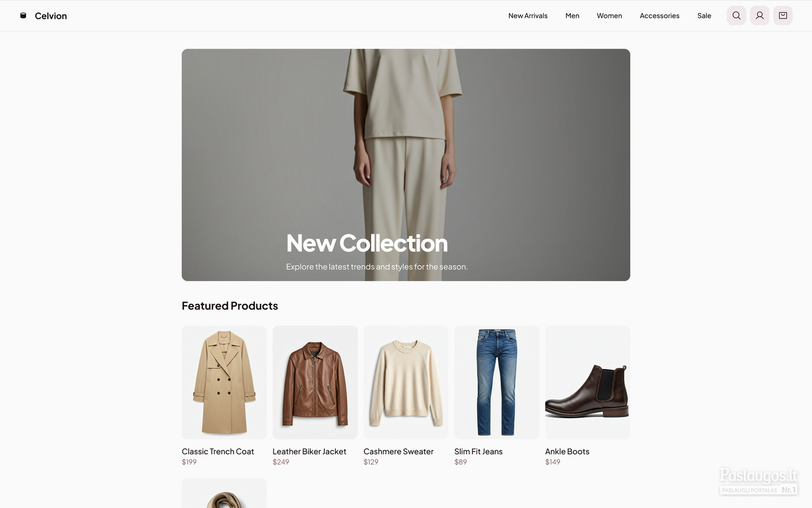Go to New Arrivals menu
Image resolution: width=812 pixels, height=508 pixels.
(x=528, y=16)
